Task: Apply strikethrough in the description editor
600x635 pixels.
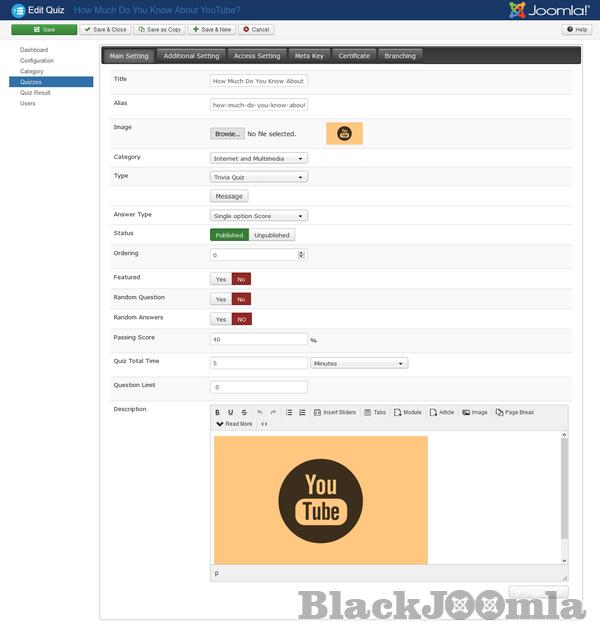Action: click(x=244, y=412)
